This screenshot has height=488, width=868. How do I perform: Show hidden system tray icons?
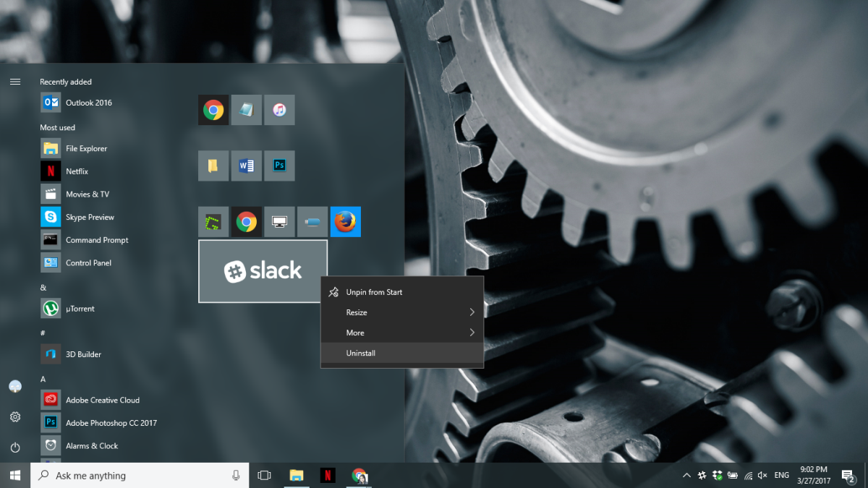(x=686, y=476)
